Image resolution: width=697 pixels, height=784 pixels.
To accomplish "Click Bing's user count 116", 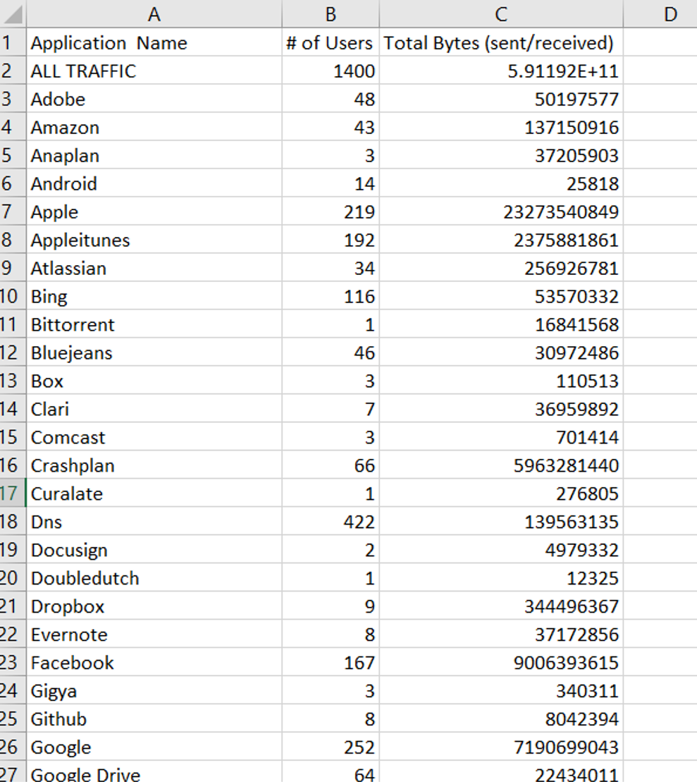I will [x=331, y=296].
